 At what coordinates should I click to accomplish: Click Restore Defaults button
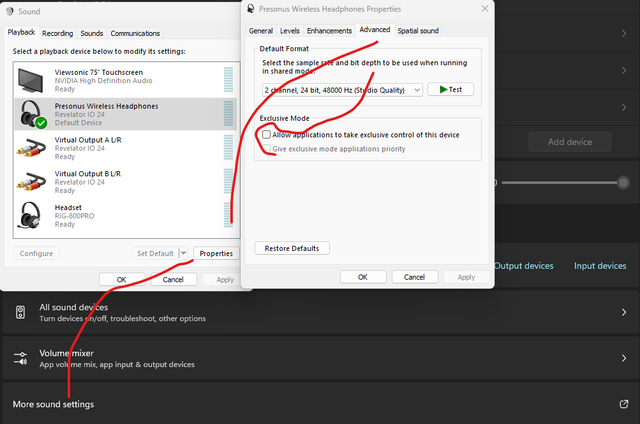292,248
